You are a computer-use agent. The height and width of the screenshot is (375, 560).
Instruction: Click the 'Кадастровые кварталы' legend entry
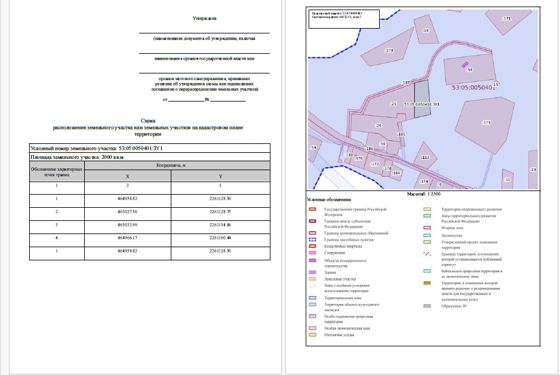[x=343, y=246]
